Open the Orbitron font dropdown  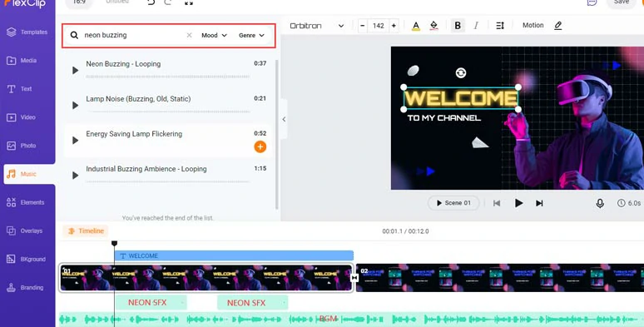click(317, 26)
